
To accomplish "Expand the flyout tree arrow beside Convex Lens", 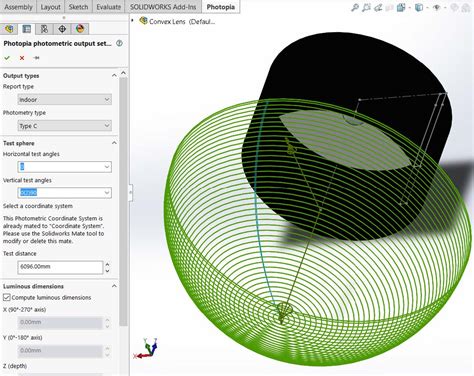I will pos(133,21).
